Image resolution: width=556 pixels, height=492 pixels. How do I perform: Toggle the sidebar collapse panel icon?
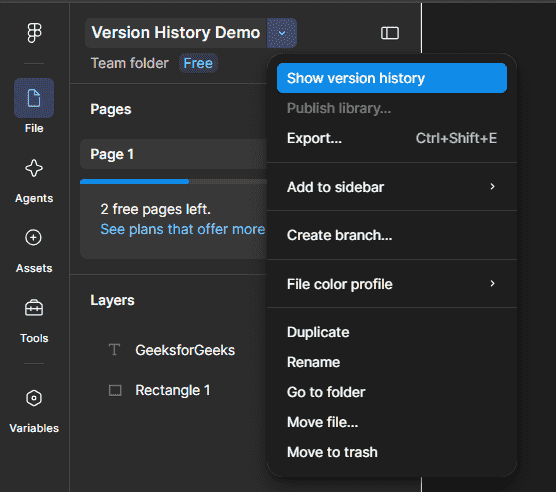click(x=390, y=33)
